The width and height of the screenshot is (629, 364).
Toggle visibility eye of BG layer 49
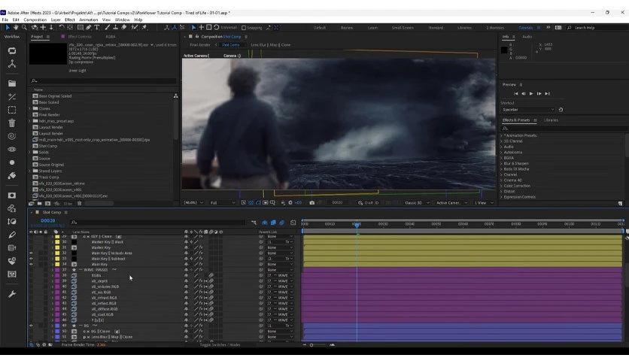tap(31, 326)
